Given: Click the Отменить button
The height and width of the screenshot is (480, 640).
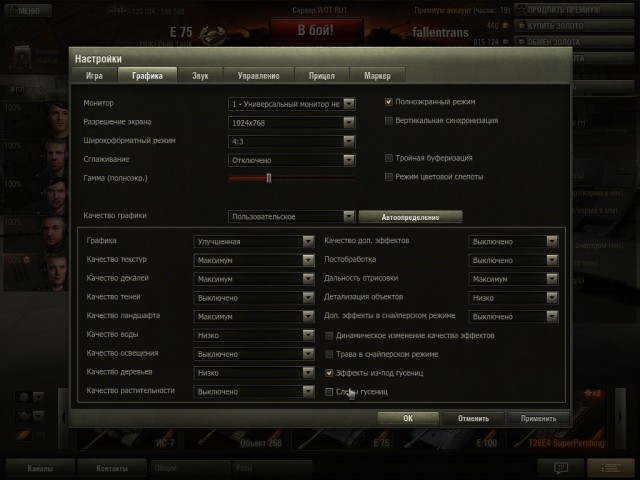Looking at the screenshot, I should pyautogui.click(x=473, y=418).
